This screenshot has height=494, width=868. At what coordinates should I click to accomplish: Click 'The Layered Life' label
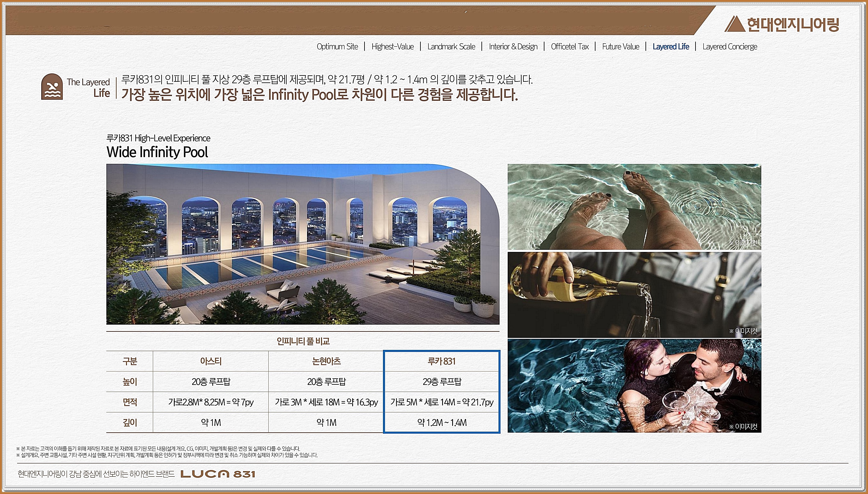point(88,87)
